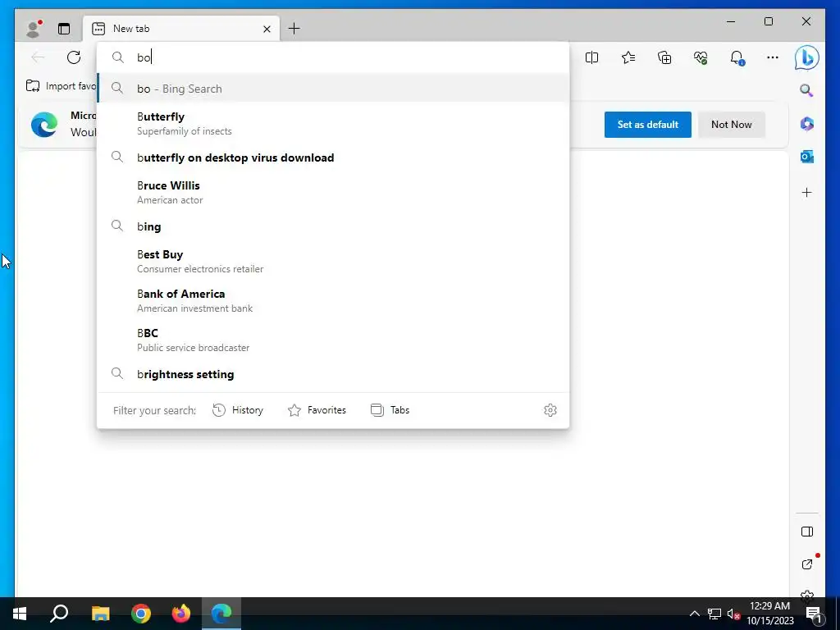This screenshot has width=840, height=630.
Task: Select the 'bing' search suggestion
Action: (x=333, y=226)
